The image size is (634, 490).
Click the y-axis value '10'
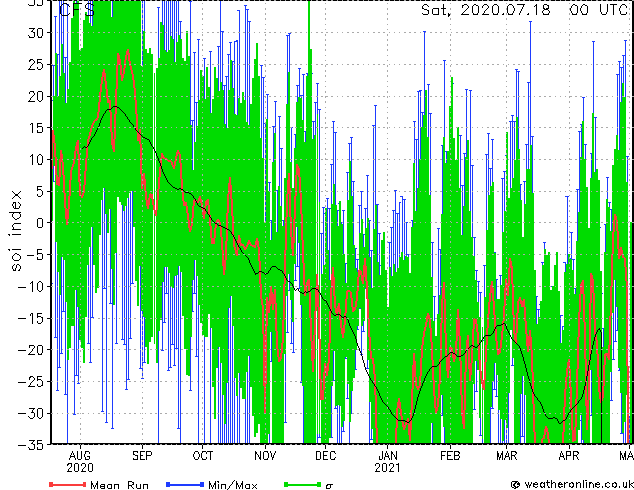tap(36, 160)
